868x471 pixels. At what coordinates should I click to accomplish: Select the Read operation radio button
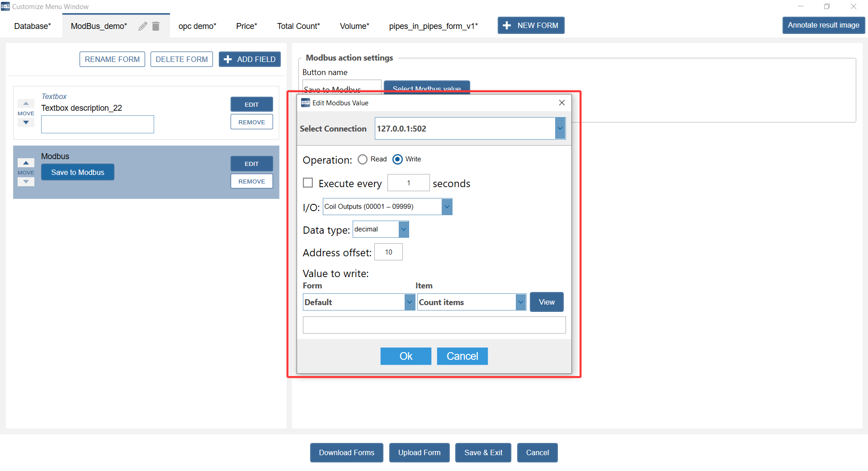[363, 160]
